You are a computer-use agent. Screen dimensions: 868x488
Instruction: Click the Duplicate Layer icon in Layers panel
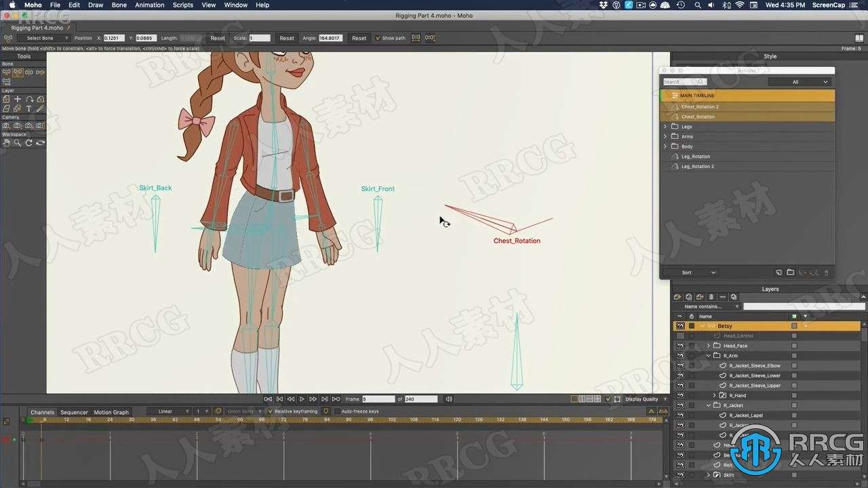pos(688,297)
